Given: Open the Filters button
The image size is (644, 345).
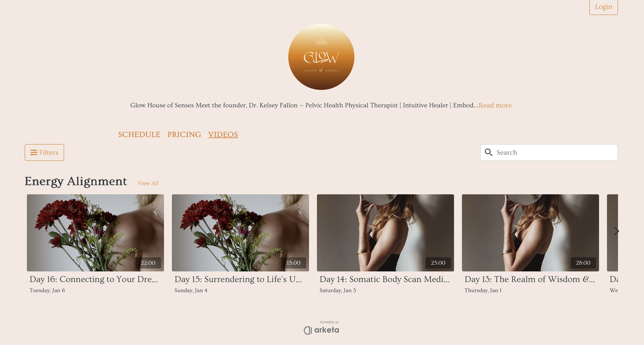Looking at the screenshot, I should click(44, 152).
